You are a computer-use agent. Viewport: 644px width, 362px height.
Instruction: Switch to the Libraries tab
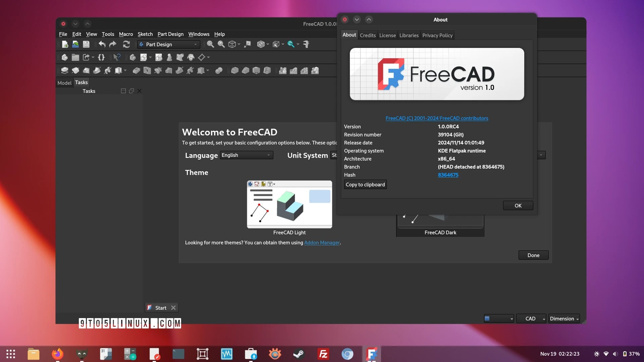[x=409, y=35]
